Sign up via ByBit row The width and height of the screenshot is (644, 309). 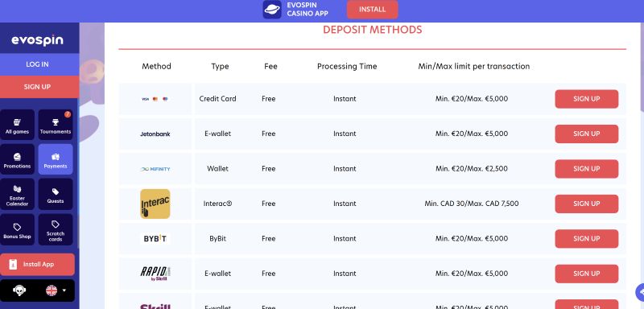(x=587, y=238)
